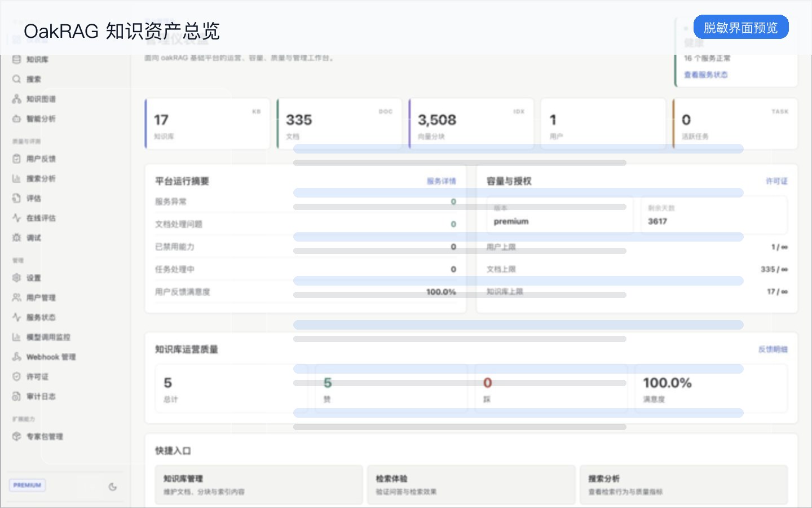Select the robot icon for 智能分析
Screen dimensions: 812x508
pos(16,119)
